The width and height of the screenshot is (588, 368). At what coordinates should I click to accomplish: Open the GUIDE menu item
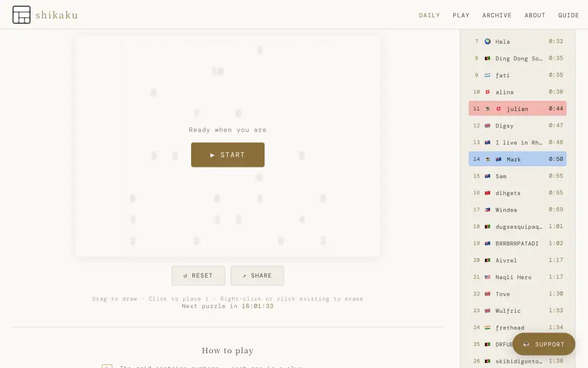point(568,15)
